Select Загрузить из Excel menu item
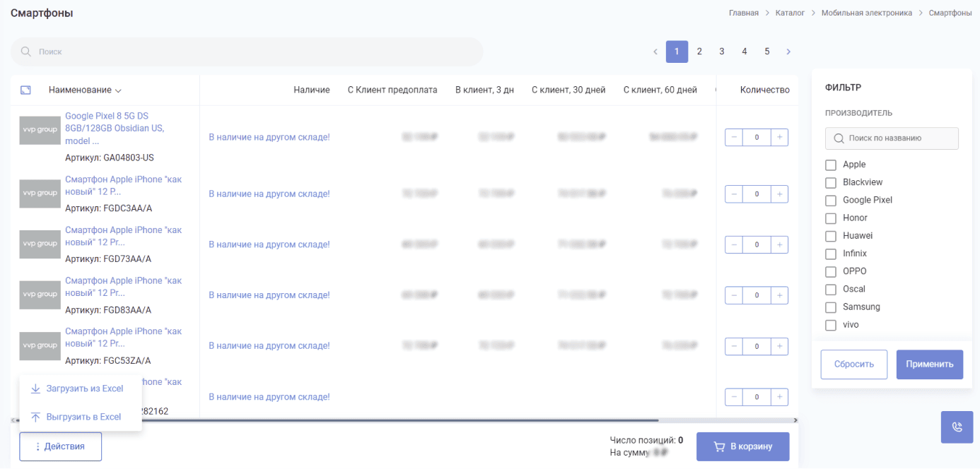Image resolution: width=980 pixels, height=469 pixels. [x=77, y=388]
